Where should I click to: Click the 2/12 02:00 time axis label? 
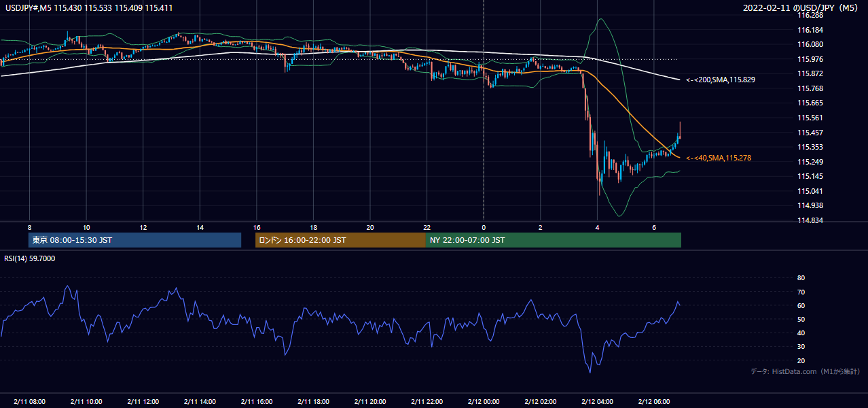click(x=540, y=401)
